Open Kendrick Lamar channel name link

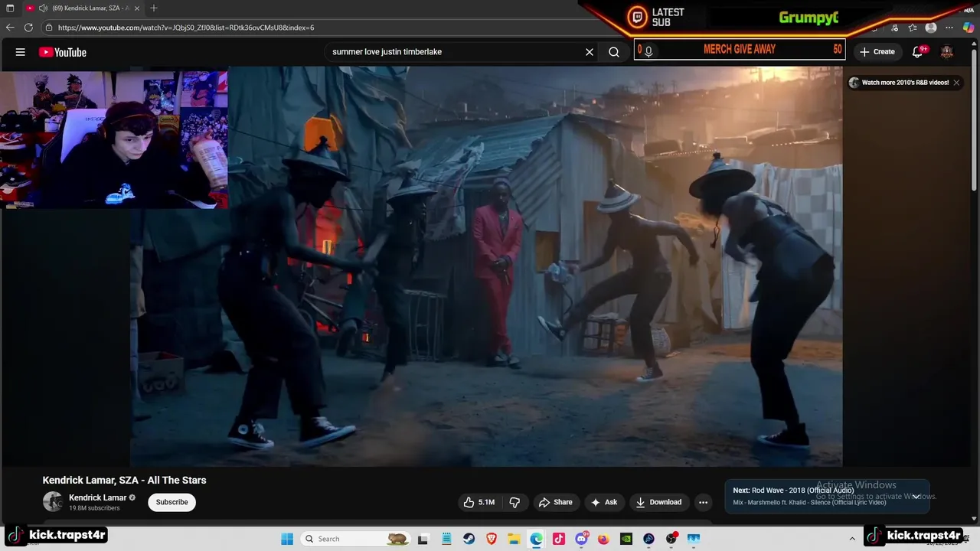pyautogui.click(x=98, y=497)
